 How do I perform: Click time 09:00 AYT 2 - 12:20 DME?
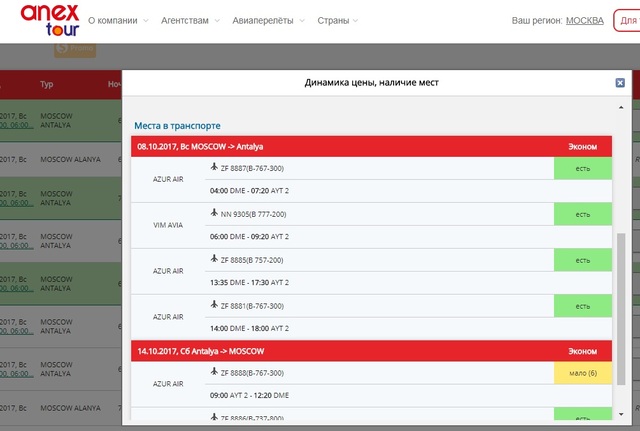(249, 395)
